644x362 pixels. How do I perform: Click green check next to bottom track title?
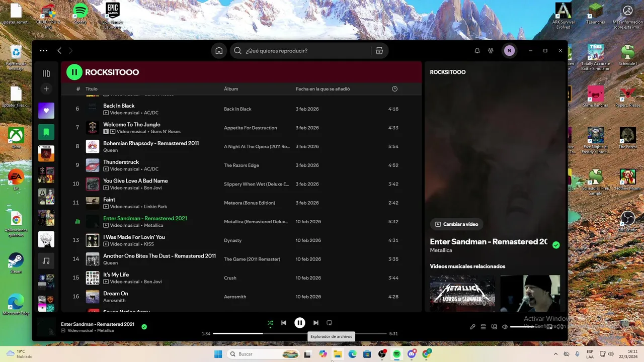[144, 327]
